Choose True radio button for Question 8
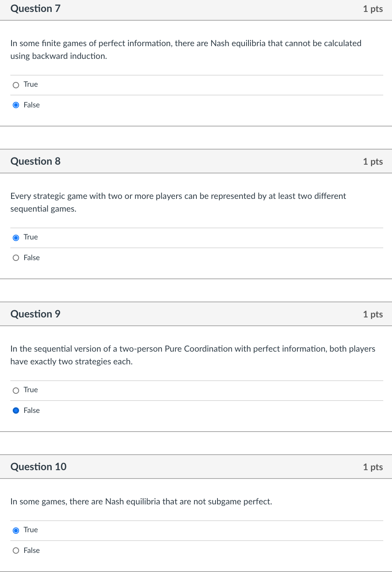 click(16, 237)
